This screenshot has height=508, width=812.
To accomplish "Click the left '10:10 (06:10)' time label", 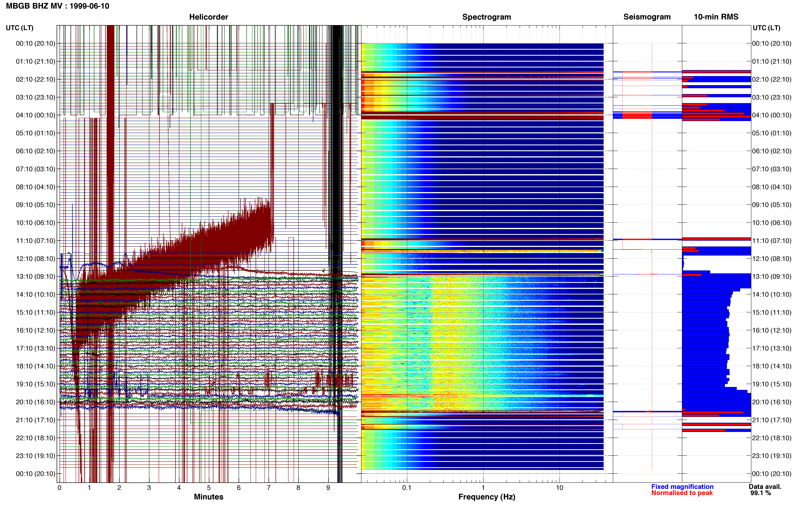I will pos(36,223).
